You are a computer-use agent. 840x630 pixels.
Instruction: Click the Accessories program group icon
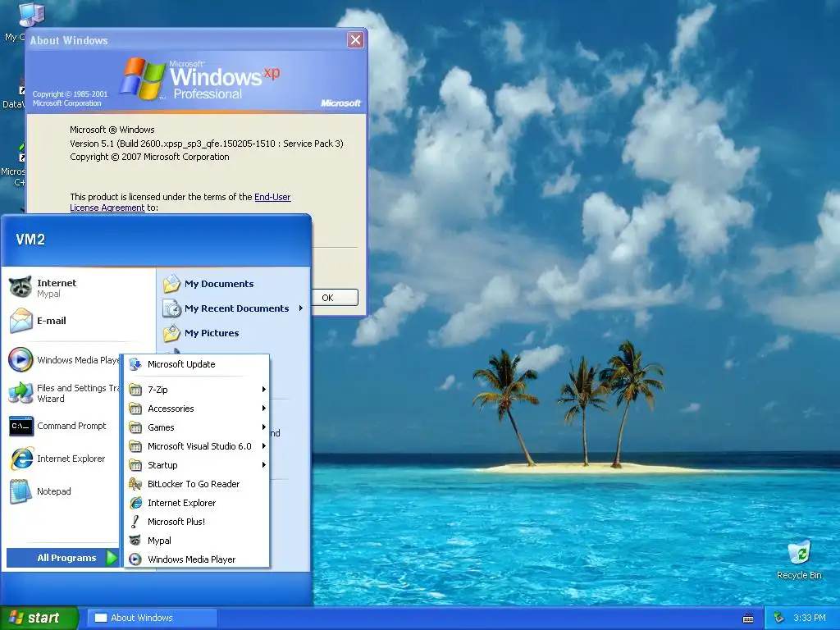coord(135,409)
